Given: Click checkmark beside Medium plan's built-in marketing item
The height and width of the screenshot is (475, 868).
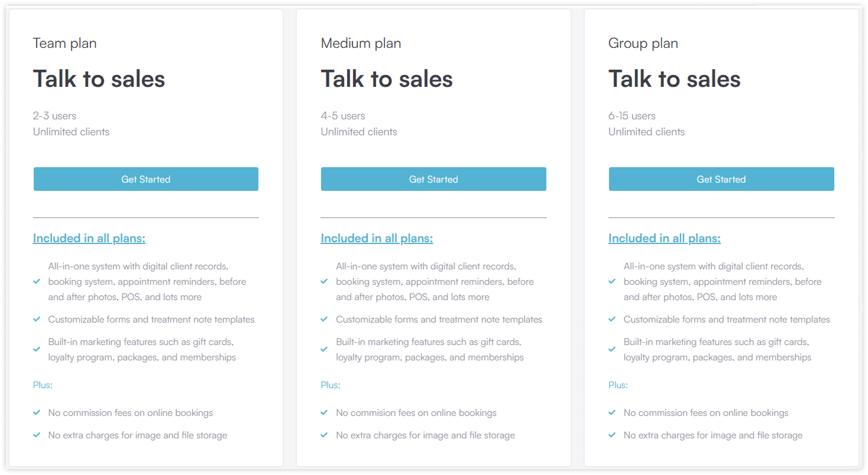Looking at the screenshot, I should (x=324, y=349).
